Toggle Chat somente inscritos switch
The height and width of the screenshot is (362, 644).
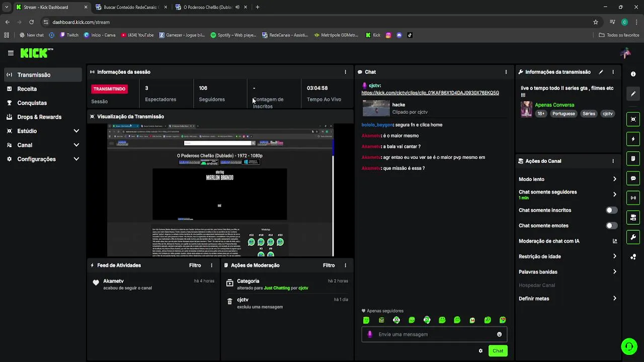[611, 210]
